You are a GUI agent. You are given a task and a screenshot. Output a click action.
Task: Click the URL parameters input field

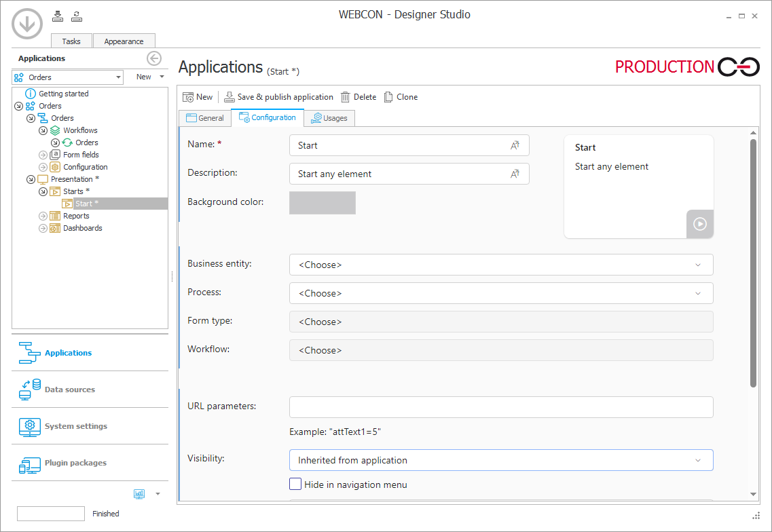(501, 407)
